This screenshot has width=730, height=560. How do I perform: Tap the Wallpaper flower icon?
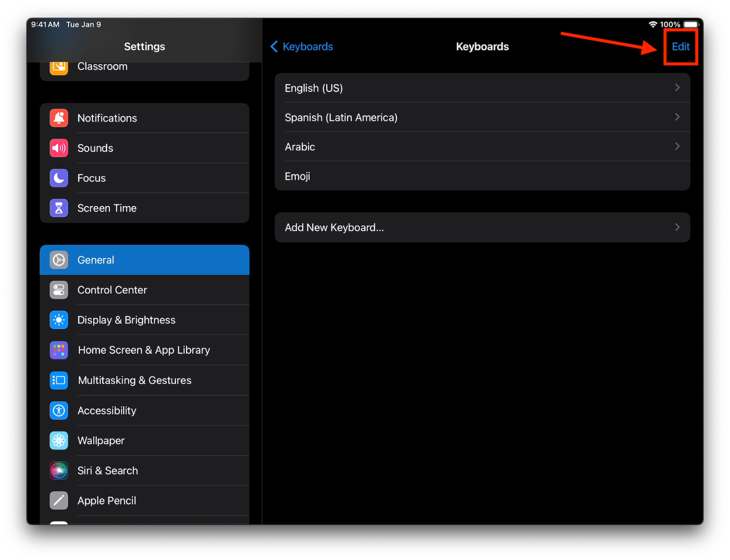[59, 441]
